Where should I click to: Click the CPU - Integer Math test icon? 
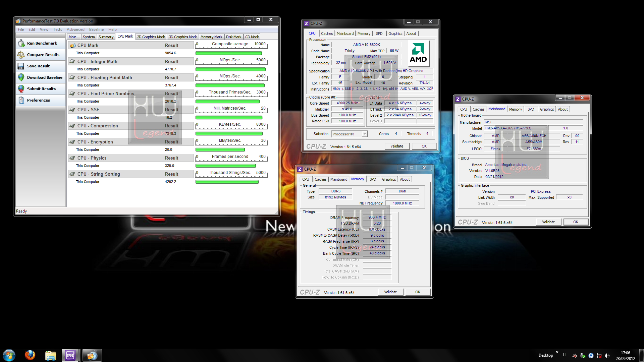point(72,62)
